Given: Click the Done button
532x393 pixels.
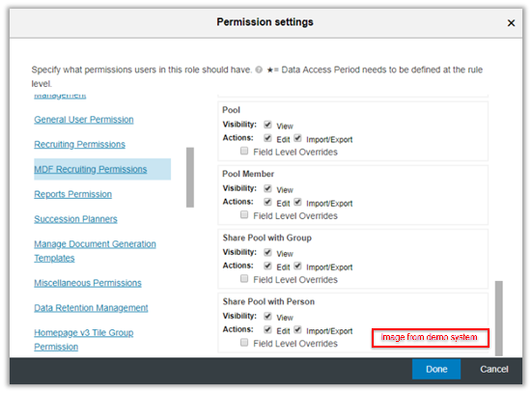Looking at the screenshot, I should coord(436,369).
